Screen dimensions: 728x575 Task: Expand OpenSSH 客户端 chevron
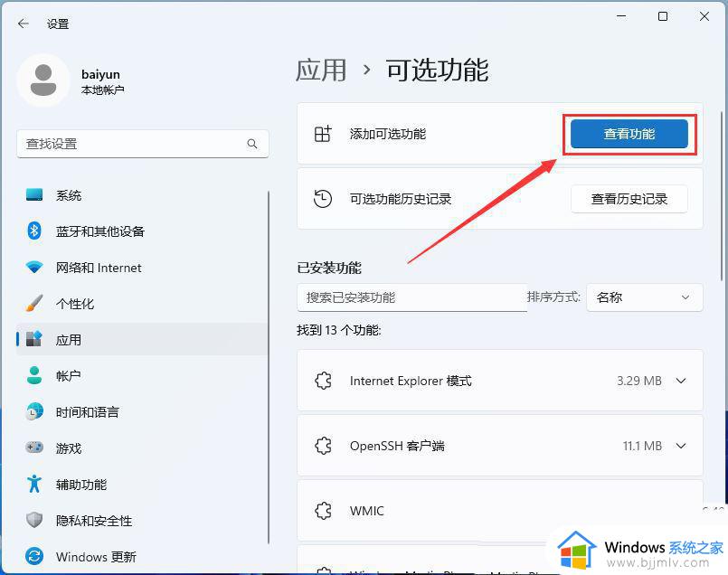[x=681, y=446]
